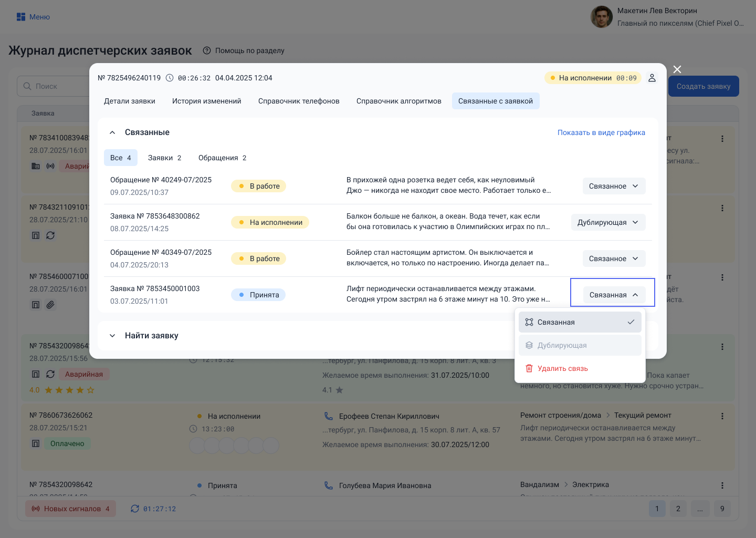This screenshot has width=756, height=538.
Task: Click the Меню grid icon
Action: click(21, 17)
